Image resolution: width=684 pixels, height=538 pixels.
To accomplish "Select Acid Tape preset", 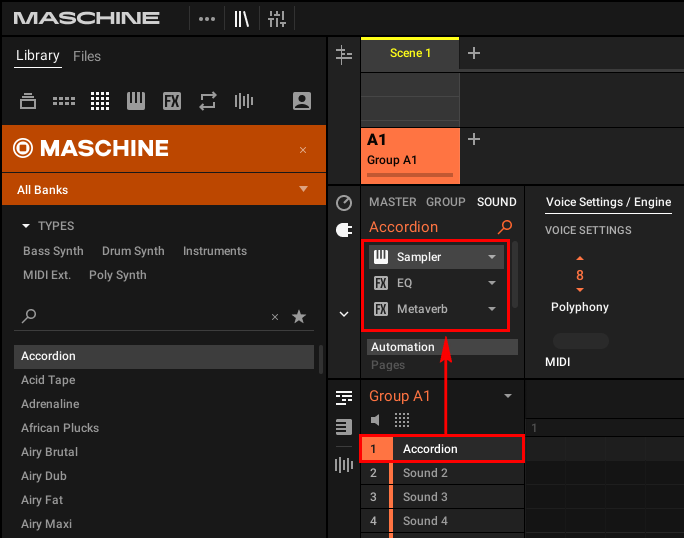I will [164, 380].
